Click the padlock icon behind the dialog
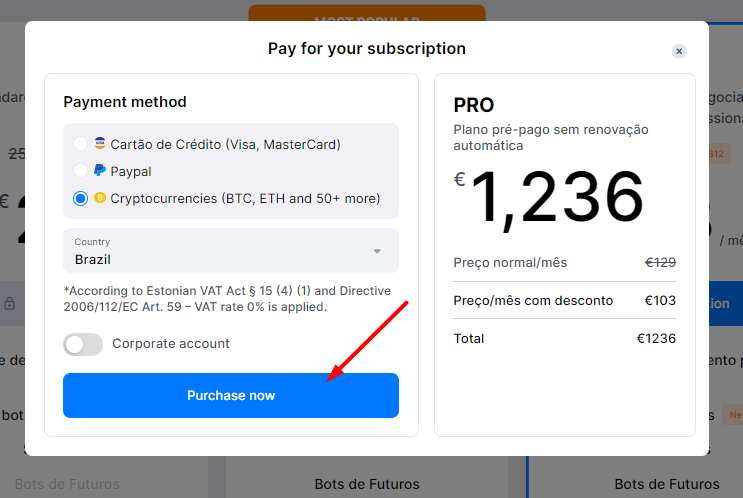Viewport: 743px width, 498px height. click(9, 304)
